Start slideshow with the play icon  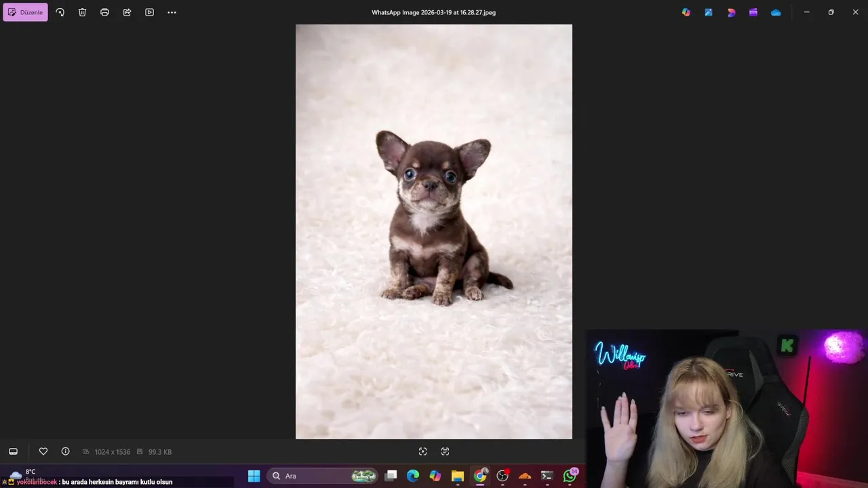coord(149,12)
